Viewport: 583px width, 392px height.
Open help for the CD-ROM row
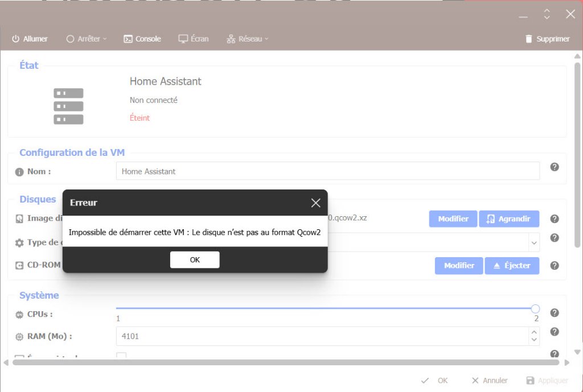coord(555,266)
